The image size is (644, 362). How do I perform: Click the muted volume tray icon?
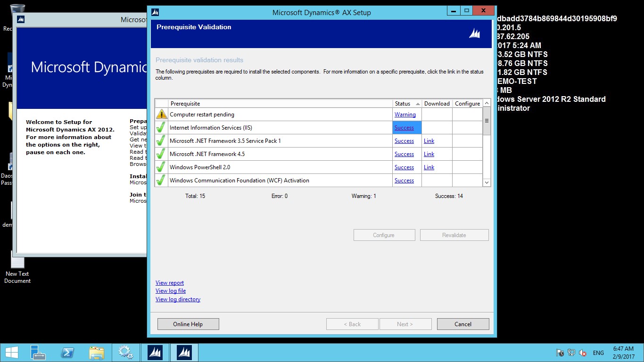coord(583,353)
